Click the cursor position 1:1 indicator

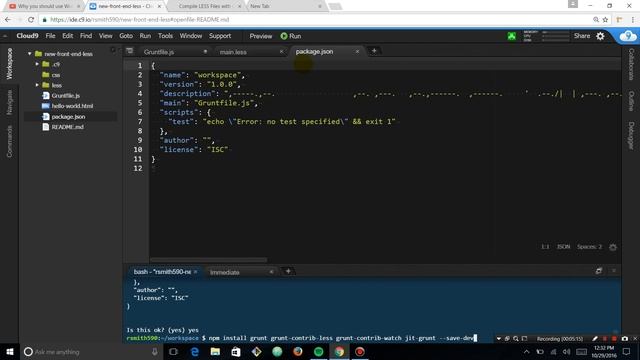545,247
